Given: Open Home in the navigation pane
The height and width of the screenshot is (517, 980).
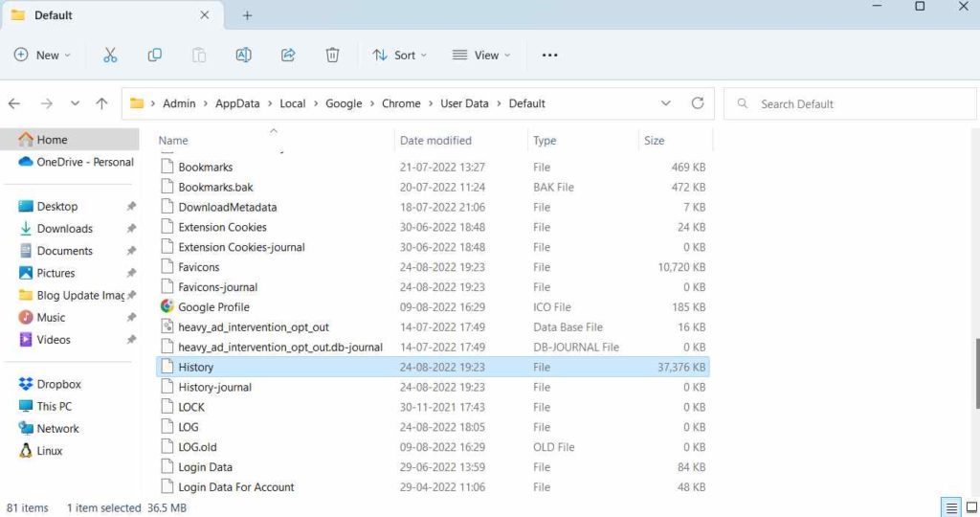Looking at the screenshot, I should click(x=70, y=140).
